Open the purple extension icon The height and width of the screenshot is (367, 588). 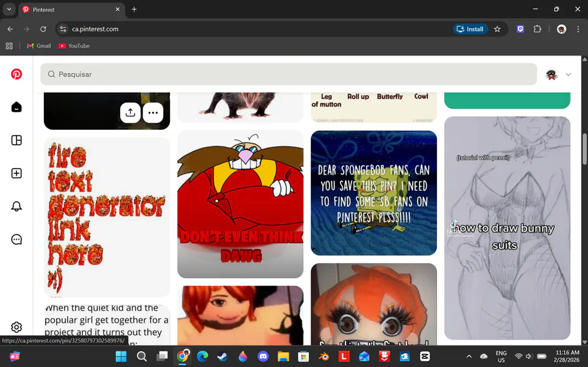pos(520,29)
